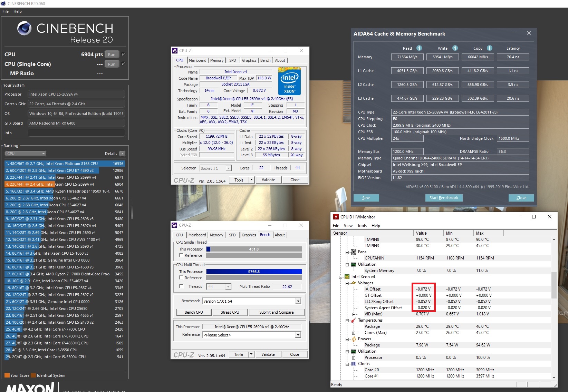
Task: Open the File menu in Cinebench
Action: [6, 11]
